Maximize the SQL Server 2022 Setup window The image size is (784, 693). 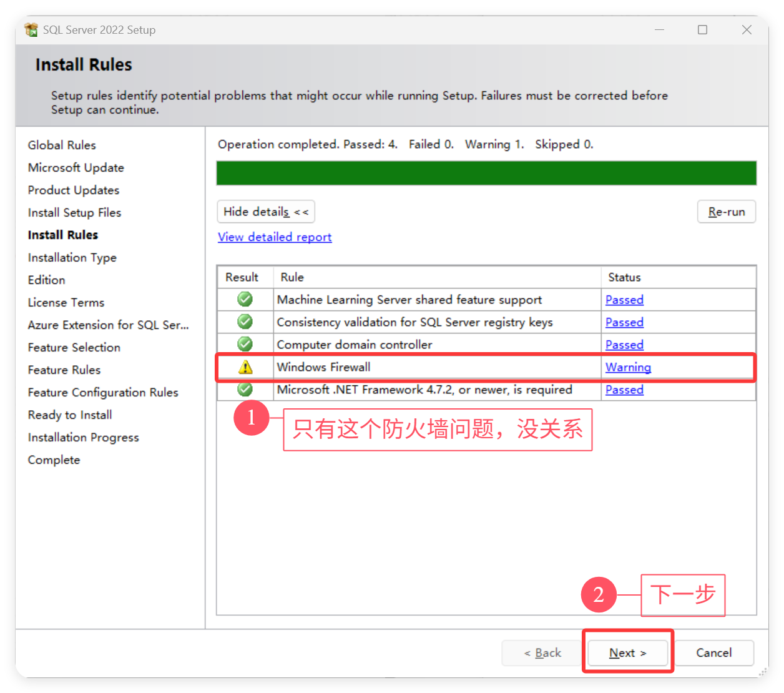coord(702,29)
